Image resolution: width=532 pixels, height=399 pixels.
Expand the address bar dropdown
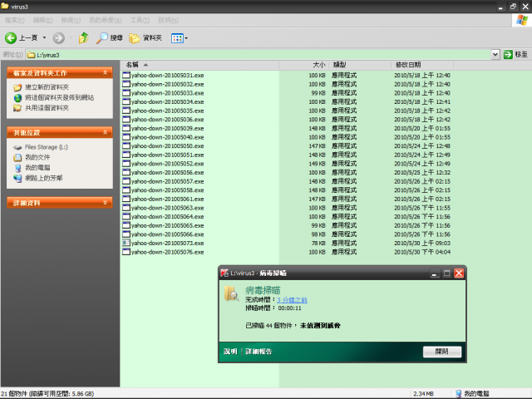coord(495,54)
